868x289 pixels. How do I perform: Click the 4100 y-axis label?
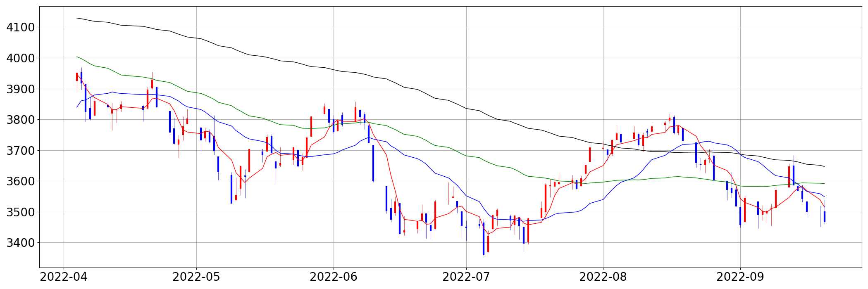click(21, 28)
